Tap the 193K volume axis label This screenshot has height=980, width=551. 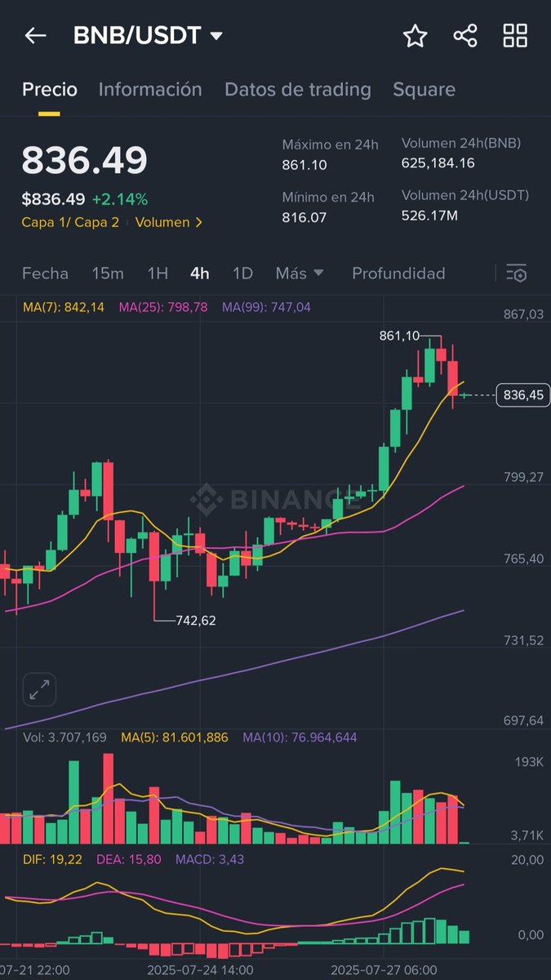528,761
